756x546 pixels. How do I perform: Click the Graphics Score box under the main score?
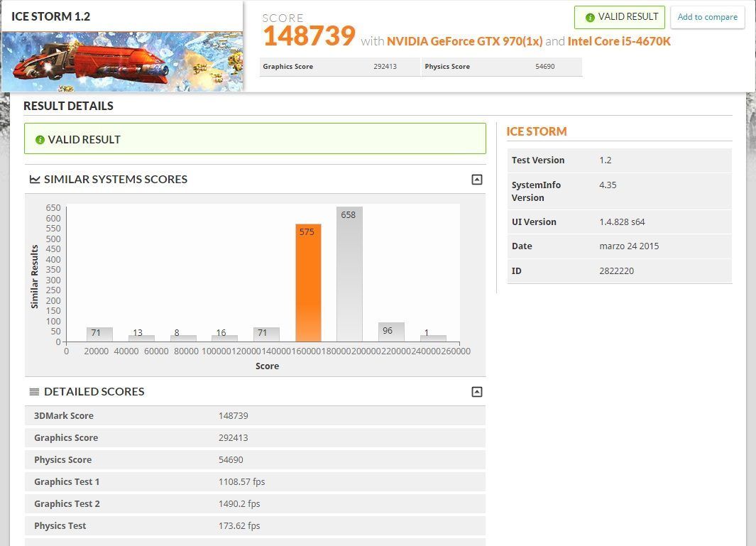[x=339, y=67]
